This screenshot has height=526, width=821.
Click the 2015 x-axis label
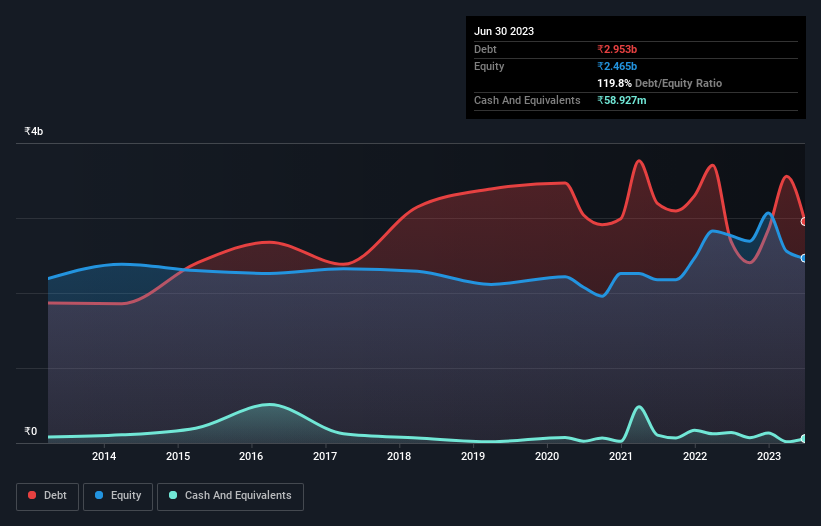click(x=178, y=456)
